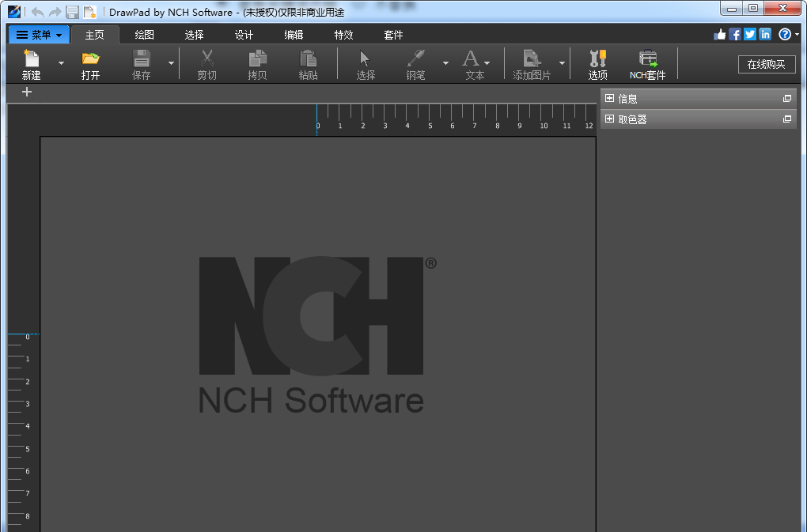The height and width of the screenshot is (532, 807).
Task: Undock the 取色器 panel with its float icon
Action: point(787,119)
